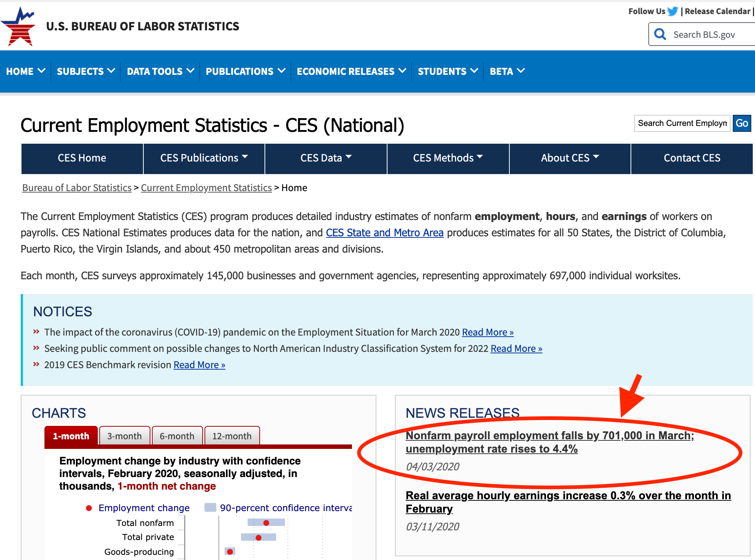The width and height of the screenshot is (755, 560).
Task: Read more about NAICS 2022 comment notice
Action: [x=516, y=349]
